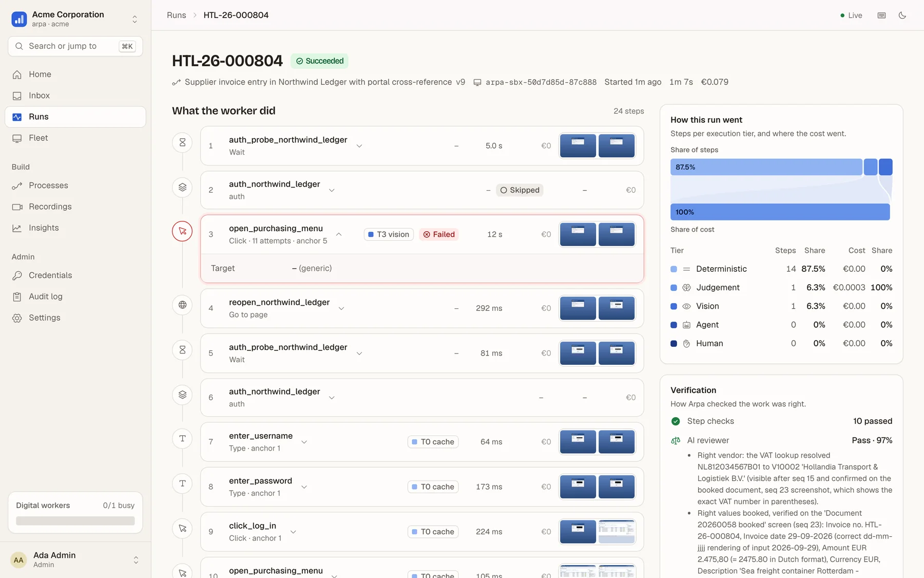
Task: Click the cursor icon of click_log_in
Action: [x=182, y=528]
